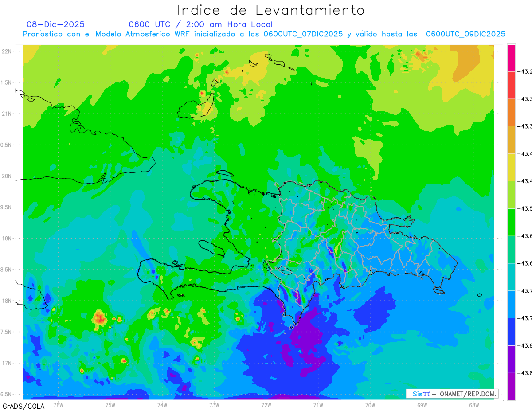The image size is (532, 411).
Task: Pick the 19N latitude axis label
Action: pyautogui.click(x=7, y=238)
